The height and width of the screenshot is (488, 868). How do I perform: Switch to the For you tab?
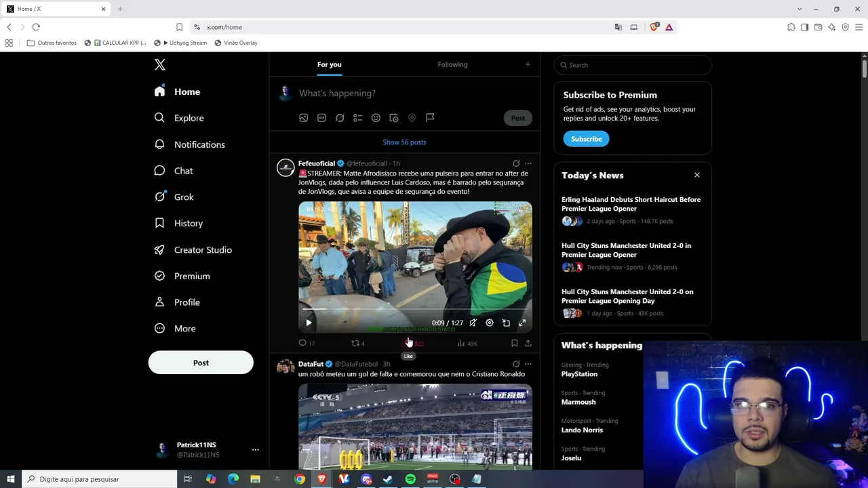pos(330,64)
